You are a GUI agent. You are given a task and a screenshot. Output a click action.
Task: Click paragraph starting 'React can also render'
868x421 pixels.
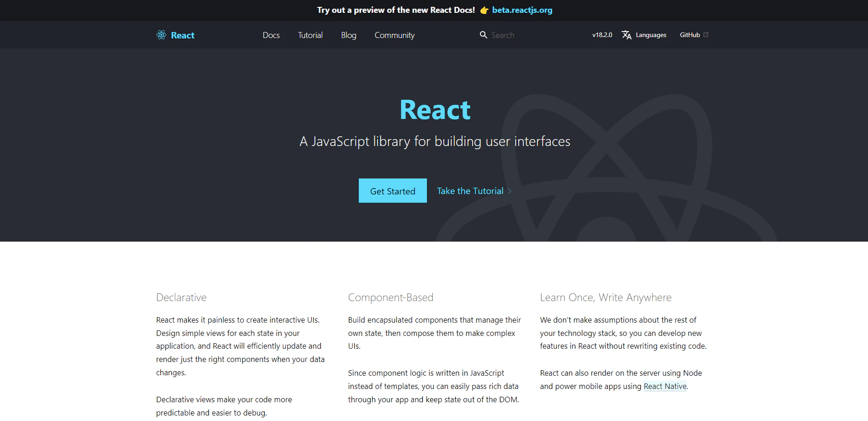(x=621, y=380)
